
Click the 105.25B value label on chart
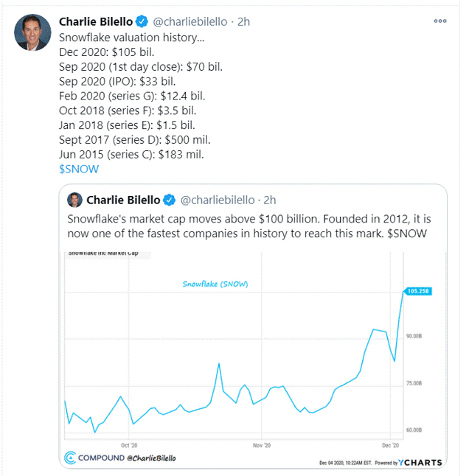coord(418,291)
